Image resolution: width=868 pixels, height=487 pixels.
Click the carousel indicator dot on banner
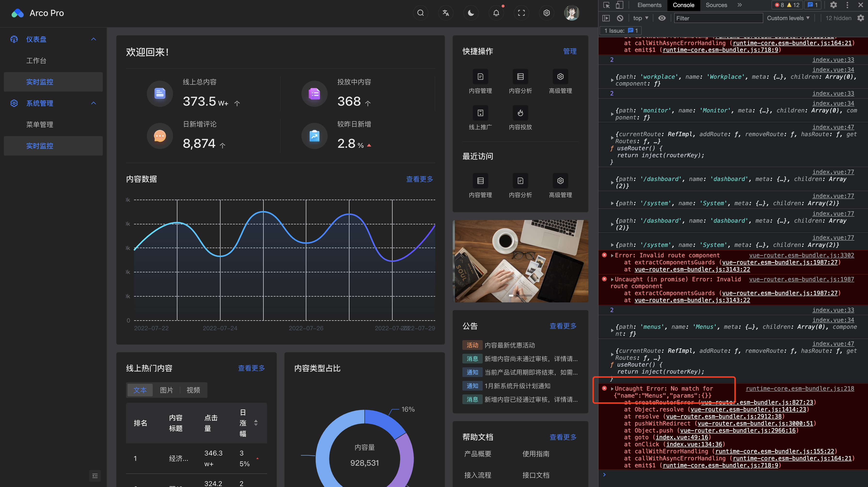click(511, 296)
